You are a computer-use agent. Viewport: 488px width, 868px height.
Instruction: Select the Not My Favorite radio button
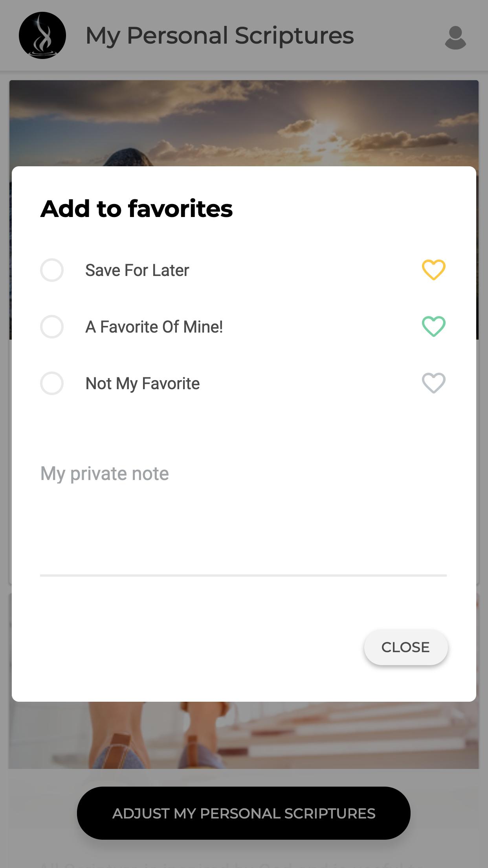pos(52,383)
